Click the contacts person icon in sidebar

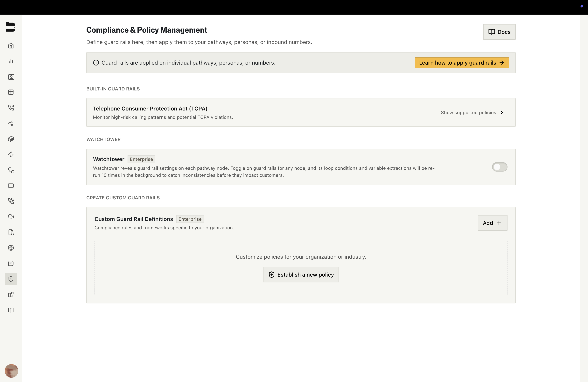11,77
